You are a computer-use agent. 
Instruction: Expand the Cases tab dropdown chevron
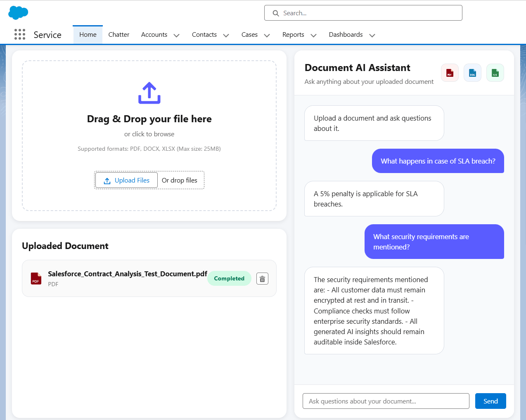(267, 36)
